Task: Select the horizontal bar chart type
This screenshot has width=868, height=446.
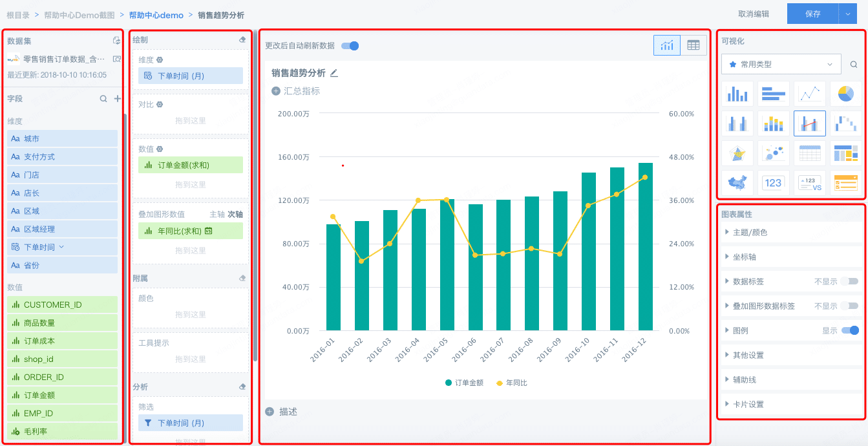Action: (x=773, y=94)
